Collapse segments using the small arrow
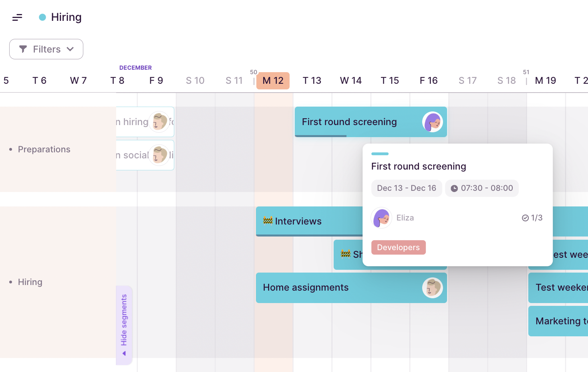Screen dimensions: 588x372 tap(124, 353)
